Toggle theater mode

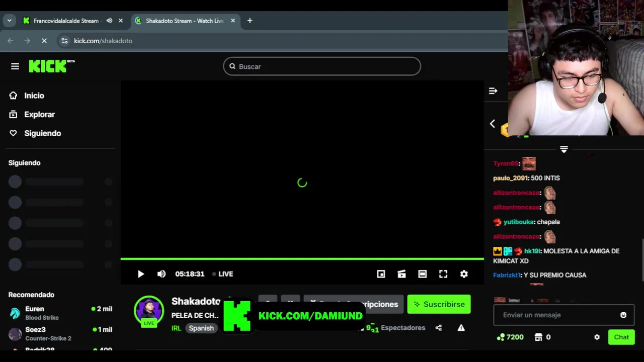tap(422, 274)
